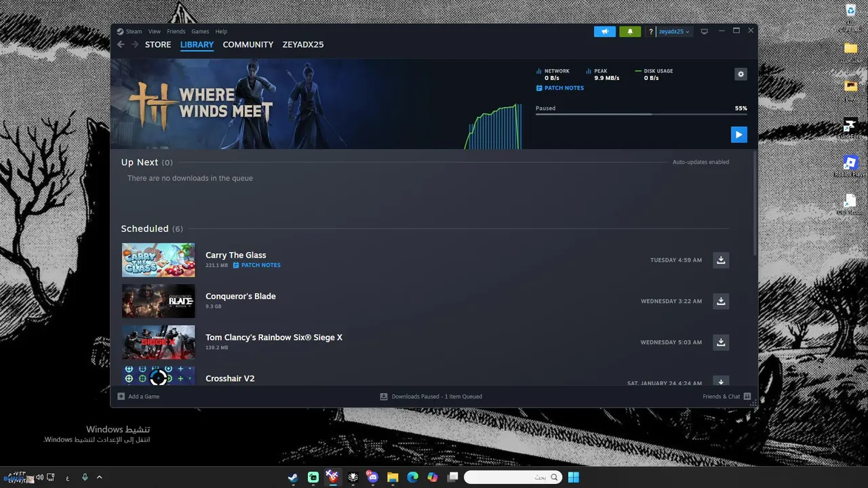The width and height of the screenshot is (868, 488).
Task: Click TUESDAY 4:59 AM schedule time
Action: click(676, 260)
